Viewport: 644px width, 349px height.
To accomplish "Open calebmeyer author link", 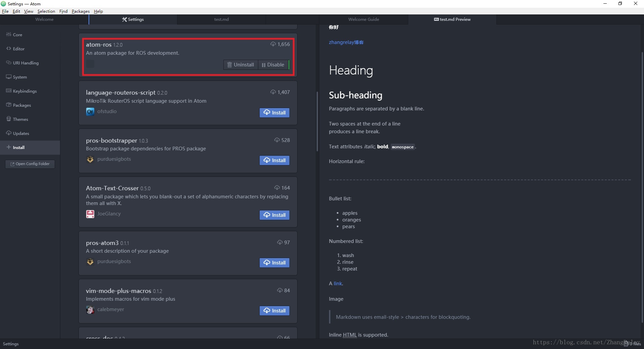I will [111, 309].
